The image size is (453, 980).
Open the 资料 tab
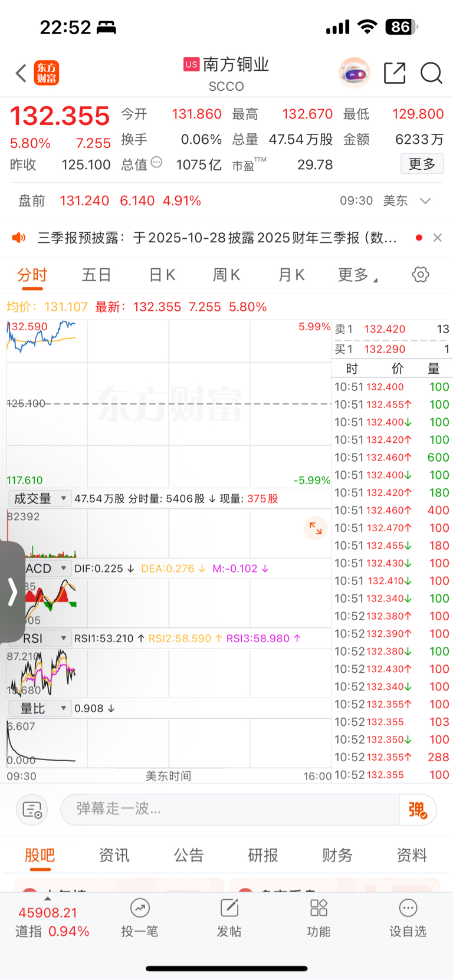[x=412, y=856]
